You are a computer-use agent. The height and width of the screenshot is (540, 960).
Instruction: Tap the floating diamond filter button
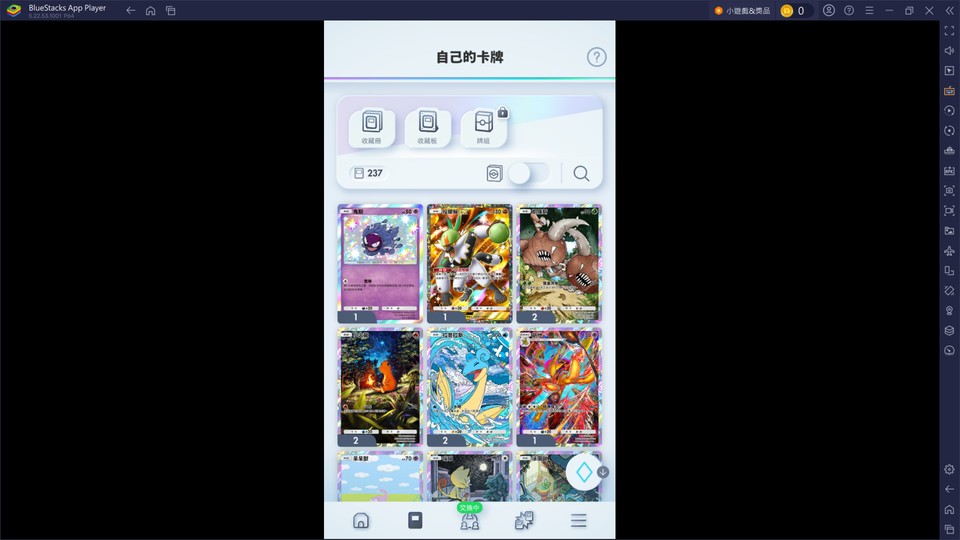(x=583, y=472)
